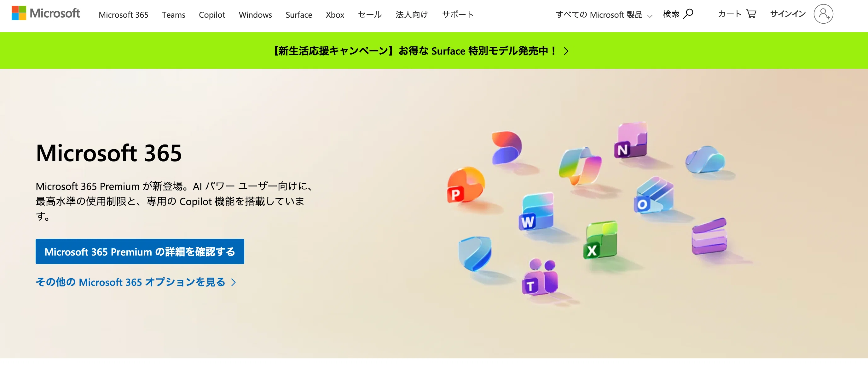Open the shopping cart icon
The width and height of the screenshot is (868, 371).
click(x=751, y=14)
